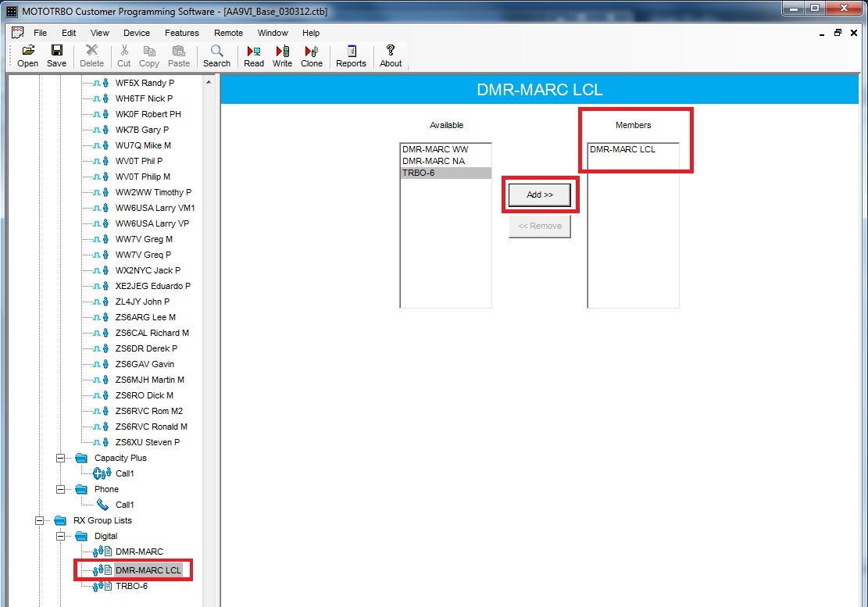Collapse the Phone tree node

coord(60,489)
